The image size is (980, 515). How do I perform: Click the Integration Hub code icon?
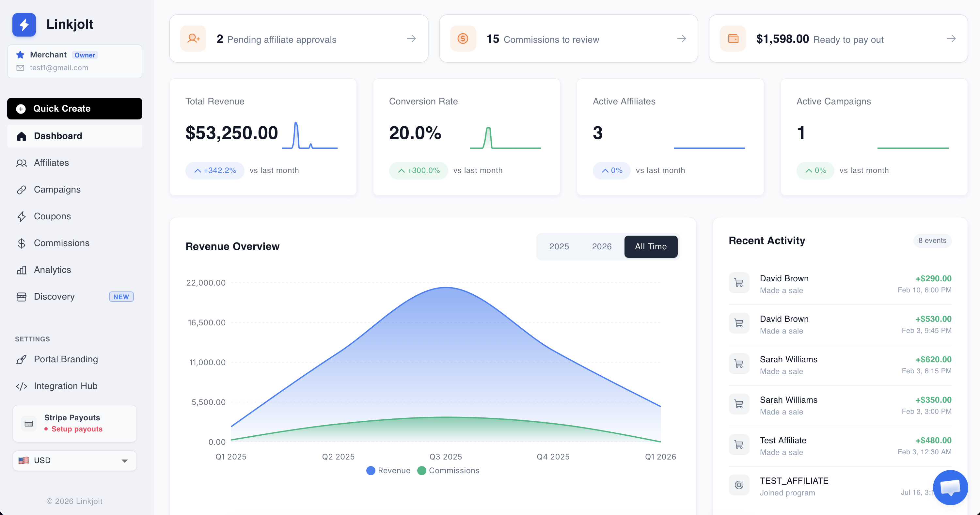[21, 386]
